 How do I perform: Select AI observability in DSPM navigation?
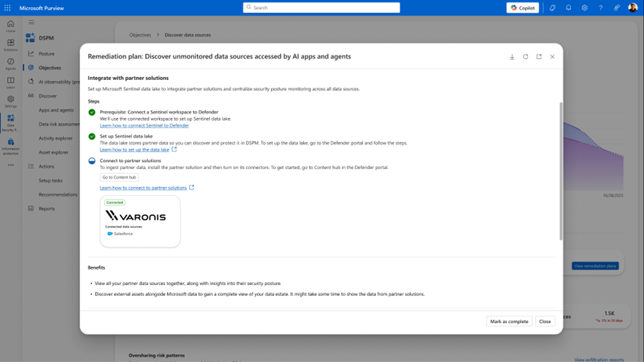pos(54,81)
